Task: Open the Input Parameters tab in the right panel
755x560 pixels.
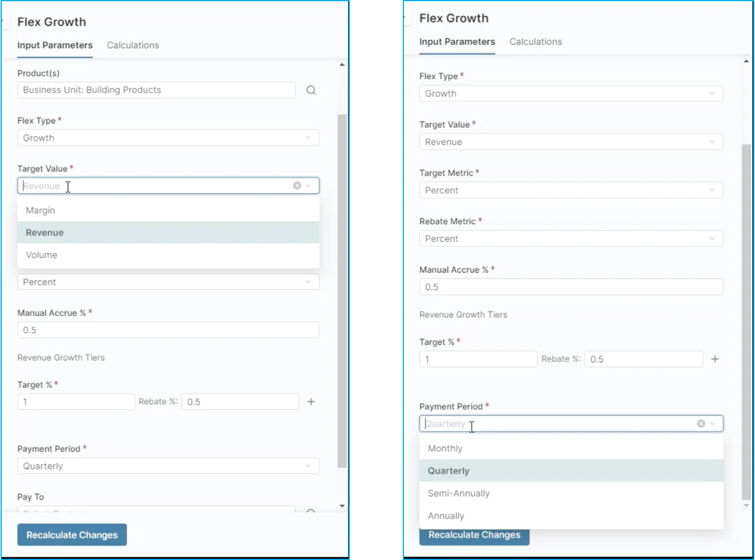Action: click(x=457, y=42)
